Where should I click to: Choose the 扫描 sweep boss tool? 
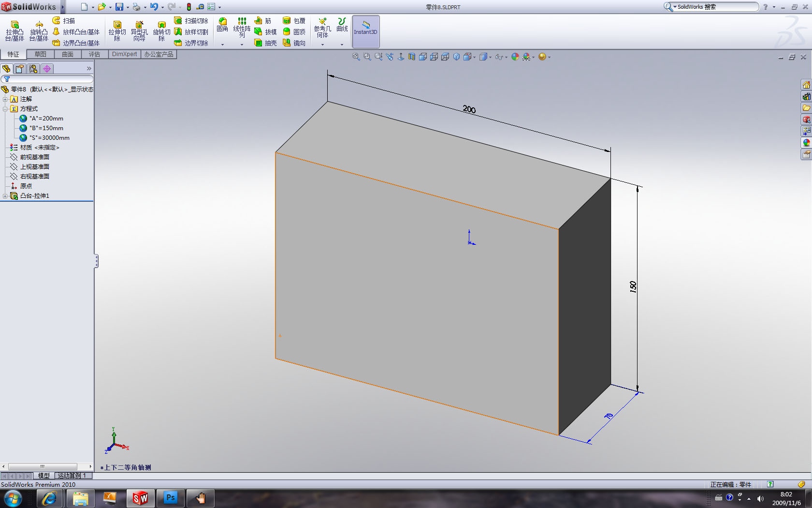coord(64,21)
